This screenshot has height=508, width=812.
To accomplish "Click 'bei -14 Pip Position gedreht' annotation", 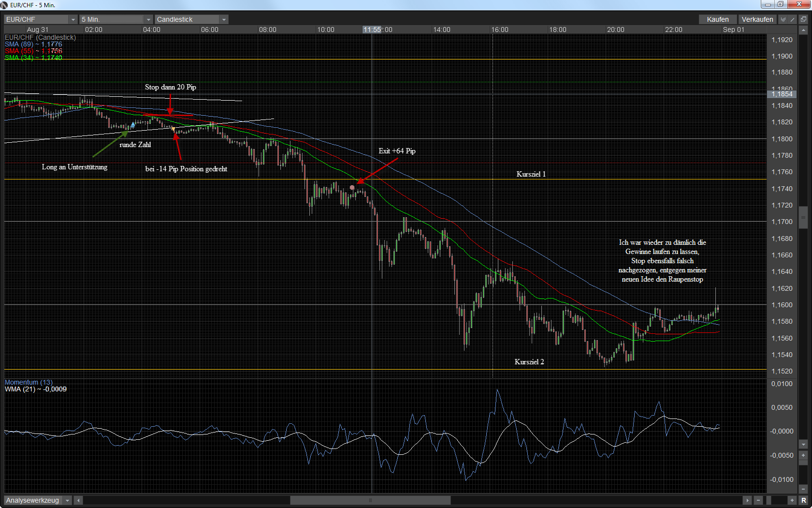I will click(x=186, y=169).
